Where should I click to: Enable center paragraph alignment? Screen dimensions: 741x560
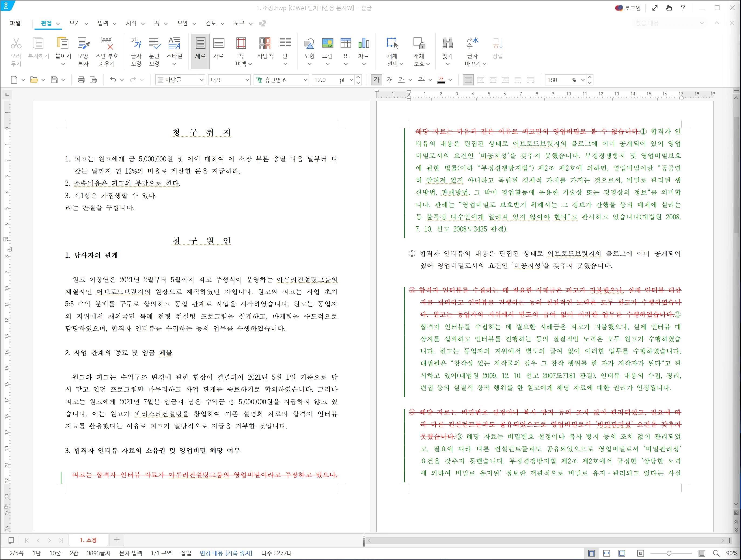tap(493, 80)
